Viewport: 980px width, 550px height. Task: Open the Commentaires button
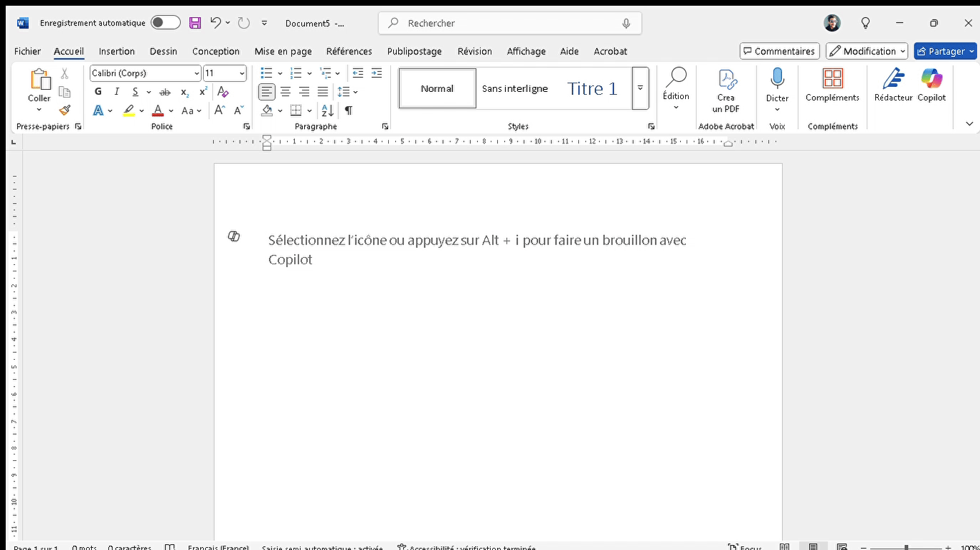point(779,51)
